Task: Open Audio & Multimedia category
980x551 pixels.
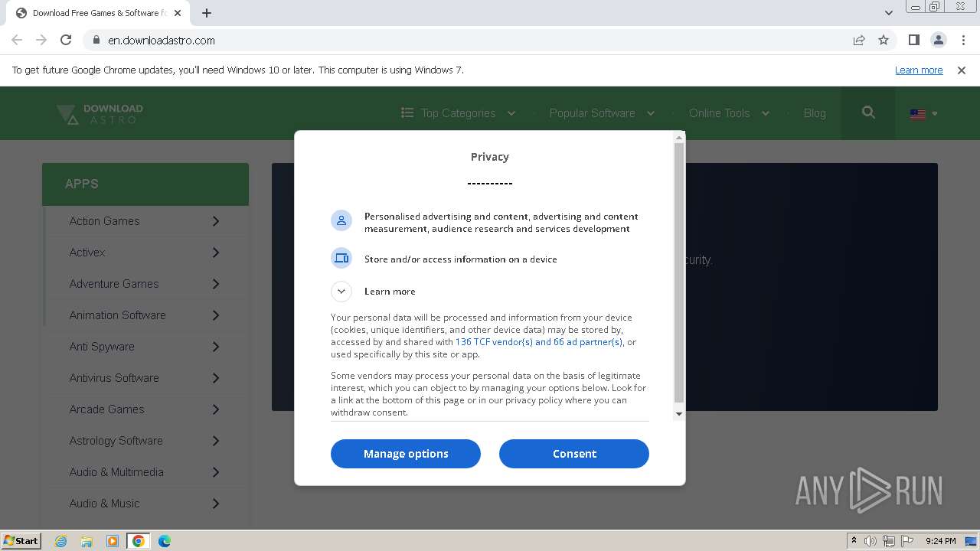Action: point(145,472)
